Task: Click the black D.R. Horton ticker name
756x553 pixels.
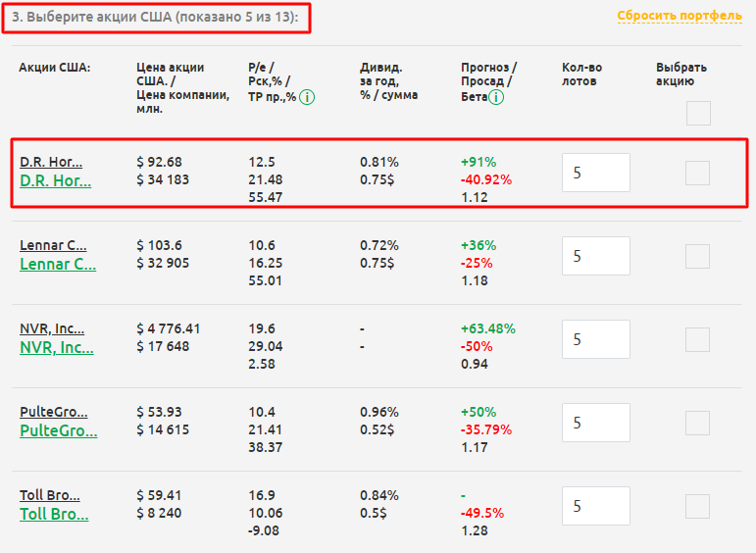Action: [51, 162]
